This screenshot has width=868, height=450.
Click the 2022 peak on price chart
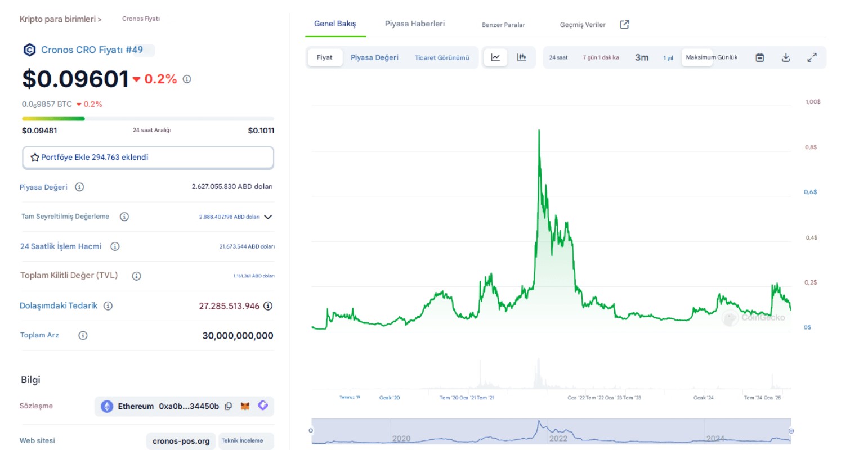pos(539,130)
